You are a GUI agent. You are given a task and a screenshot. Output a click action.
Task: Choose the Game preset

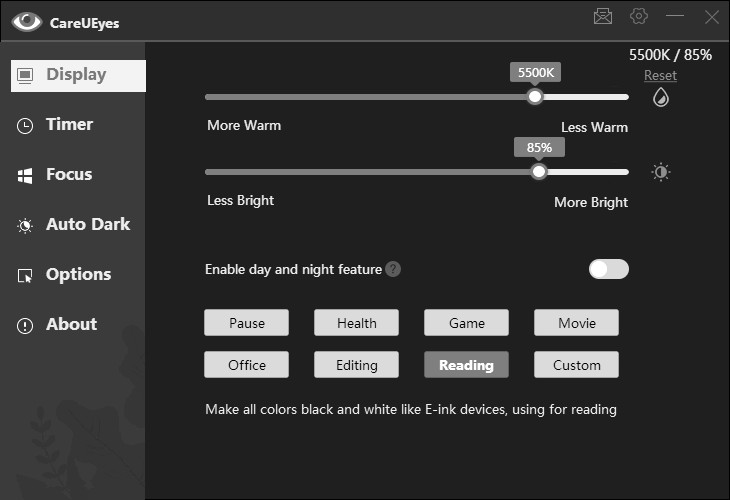(x=466, y=323)
